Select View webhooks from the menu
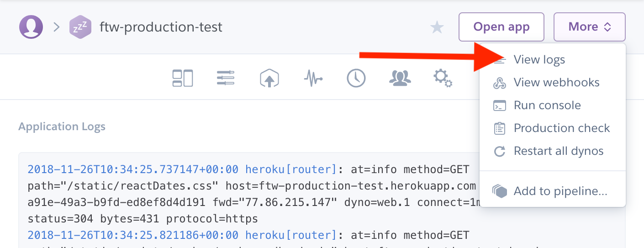644x248 pixels. (x=556, y=83)
